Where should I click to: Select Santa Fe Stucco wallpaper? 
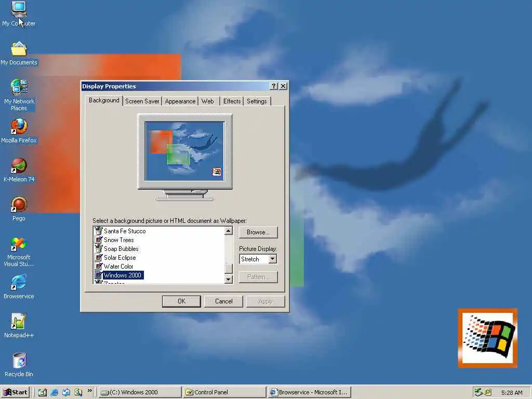coord(125,231)
